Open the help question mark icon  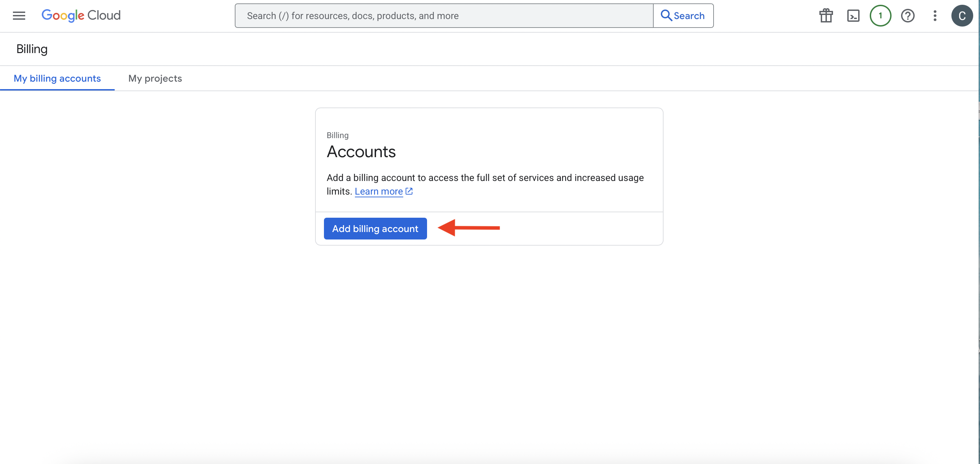pyautogui.click(x=908, y=16)
